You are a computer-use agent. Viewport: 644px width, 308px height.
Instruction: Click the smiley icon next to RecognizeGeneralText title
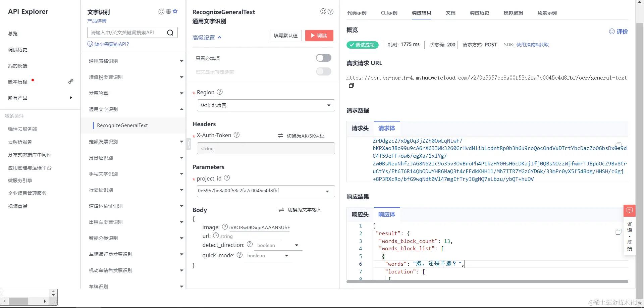pyautogui.click(x=323, y=11)
